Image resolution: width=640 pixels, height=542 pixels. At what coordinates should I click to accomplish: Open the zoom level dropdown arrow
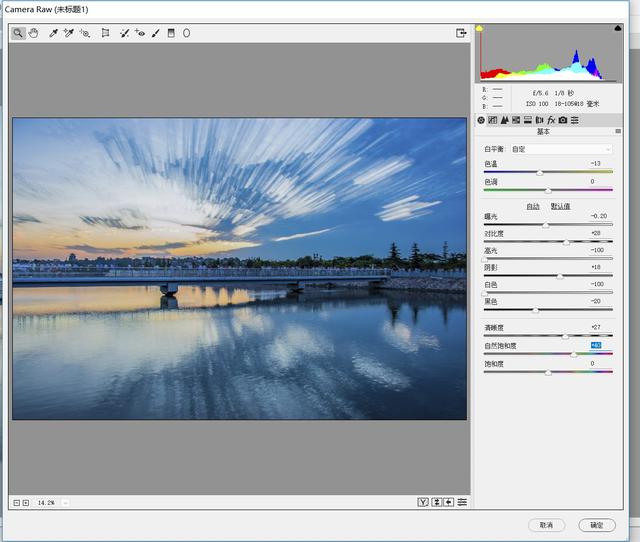pyautogui.click(x=65, y=503)
